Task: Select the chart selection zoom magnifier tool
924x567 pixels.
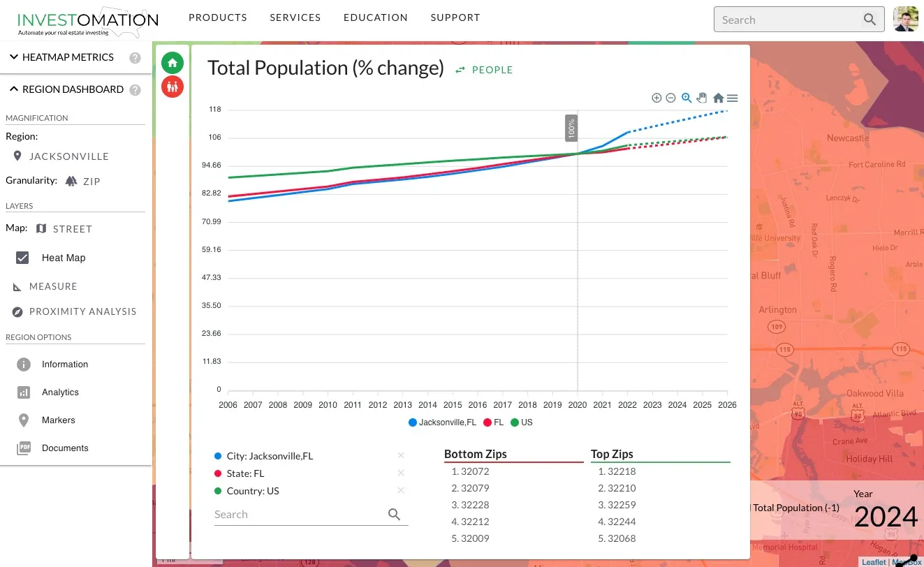Action: coord(687,98)
